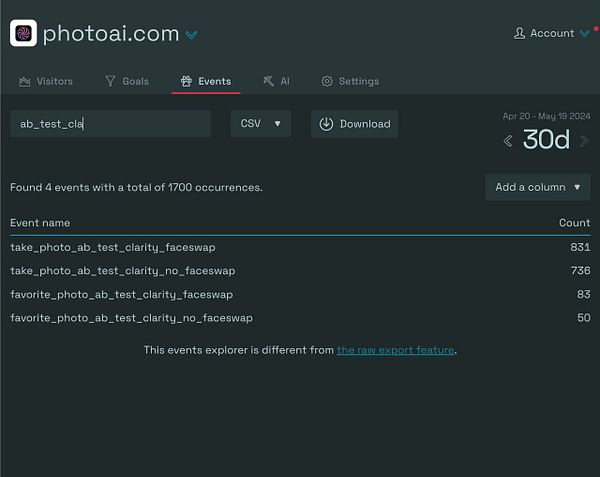Viewport: 600px width, 477px height.
Task: Go to the previous 30d period
Action: [x=507, y=141]
